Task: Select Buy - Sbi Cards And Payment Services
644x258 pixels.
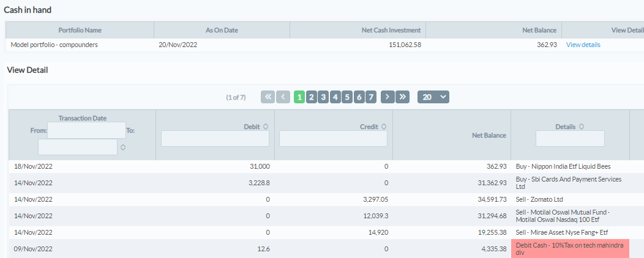Action: (569, 183)
